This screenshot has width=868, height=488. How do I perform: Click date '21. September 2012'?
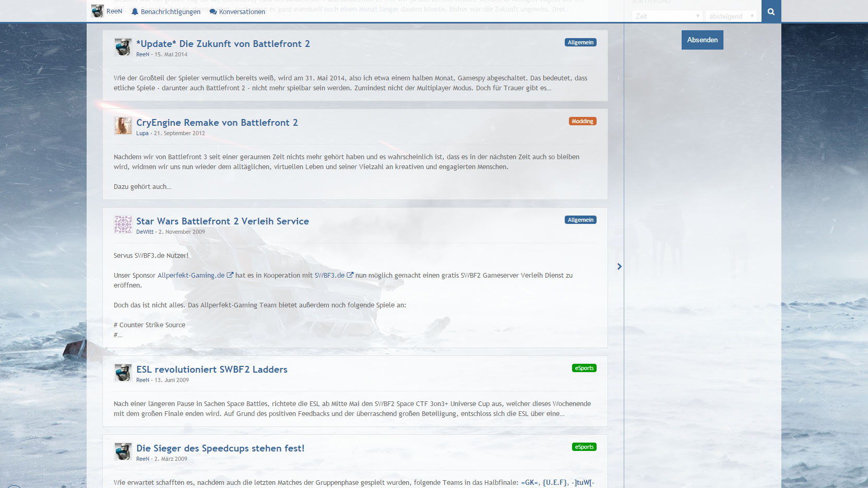(x=179, y=133)
